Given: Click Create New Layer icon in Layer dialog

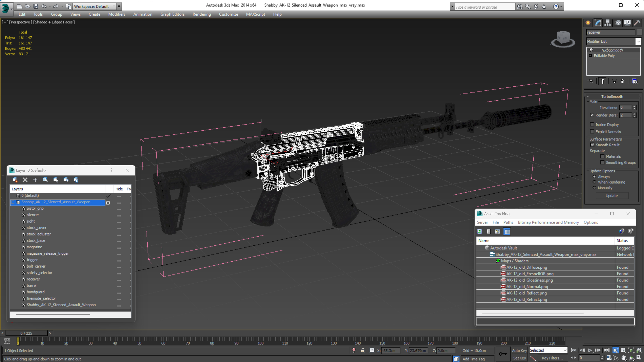Looking at the screenshot, I should pyautogui.click(x=15, y=180).
